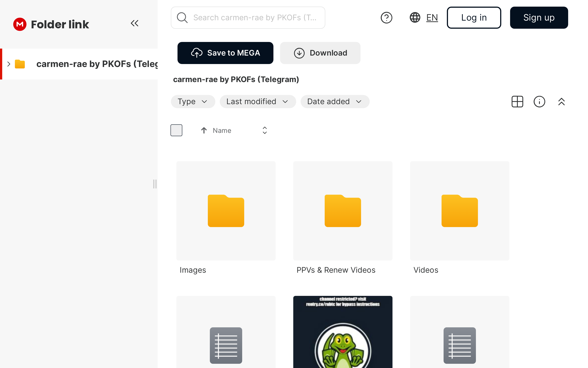Click the globe language icon
588x368 pixels.
click(415, 17)
